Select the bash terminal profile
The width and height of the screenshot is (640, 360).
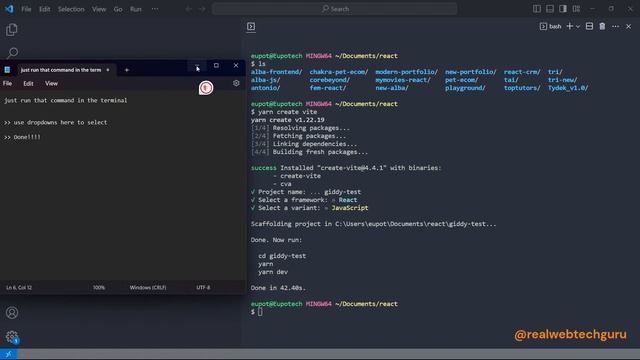[551, 27]
